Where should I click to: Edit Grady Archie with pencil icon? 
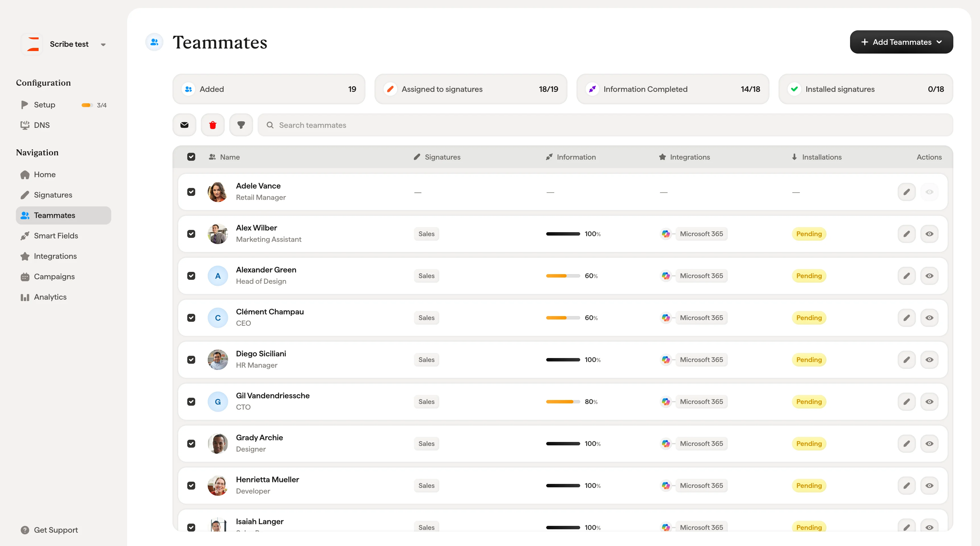coord(907,444)
